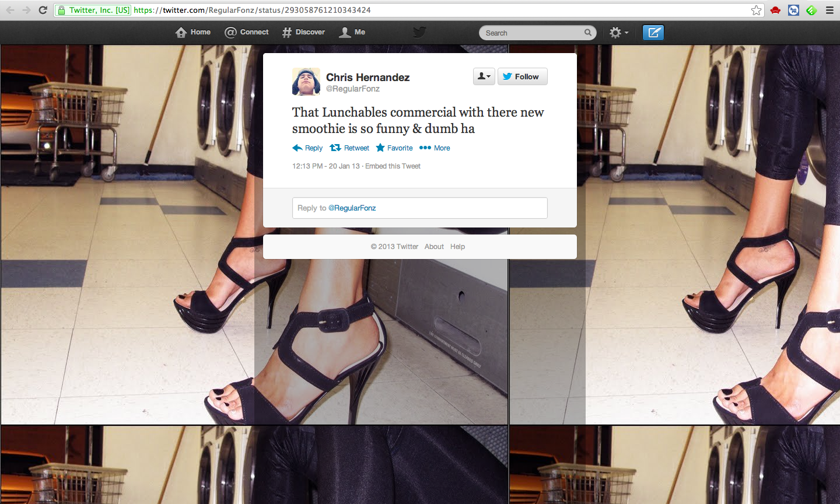Open the Chrome hamburger menu
Image resolution: width=840 pixels, height=504 pixels.
[829, 10]
